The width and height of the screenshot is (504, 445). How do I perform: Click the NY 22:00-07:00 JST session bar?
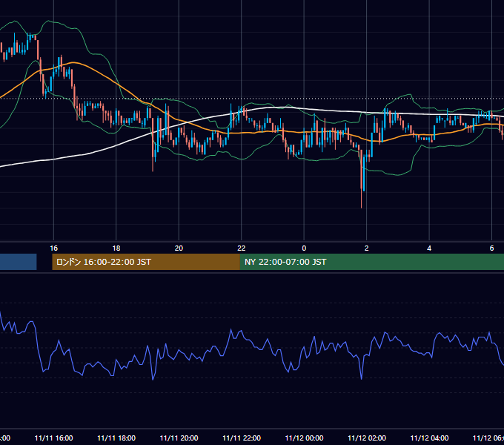pos(372,262)
